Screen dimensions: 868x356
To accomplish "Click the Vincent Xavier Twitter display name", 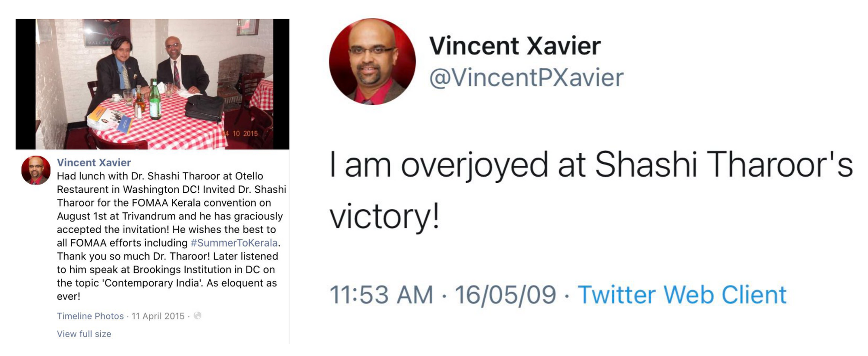I will click(515, 46).
